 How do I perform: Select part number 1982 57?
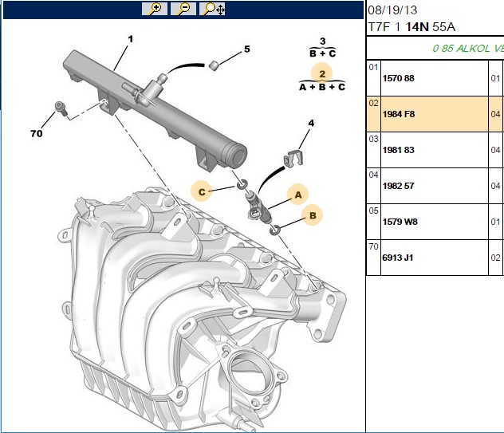click(x=398, y=186)
